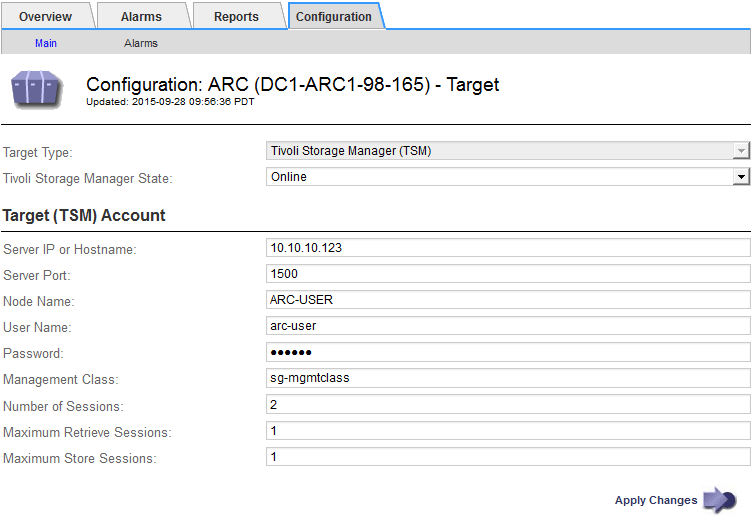Click the Maximum Store Sessions field
Viewport: 755px width, 515px height.
[x=508, y=456]
